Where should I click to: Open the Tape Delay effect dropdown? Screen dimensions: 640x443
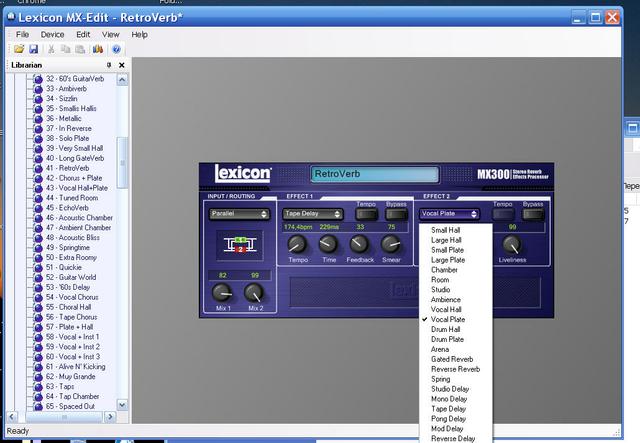[x=314, y=214]
